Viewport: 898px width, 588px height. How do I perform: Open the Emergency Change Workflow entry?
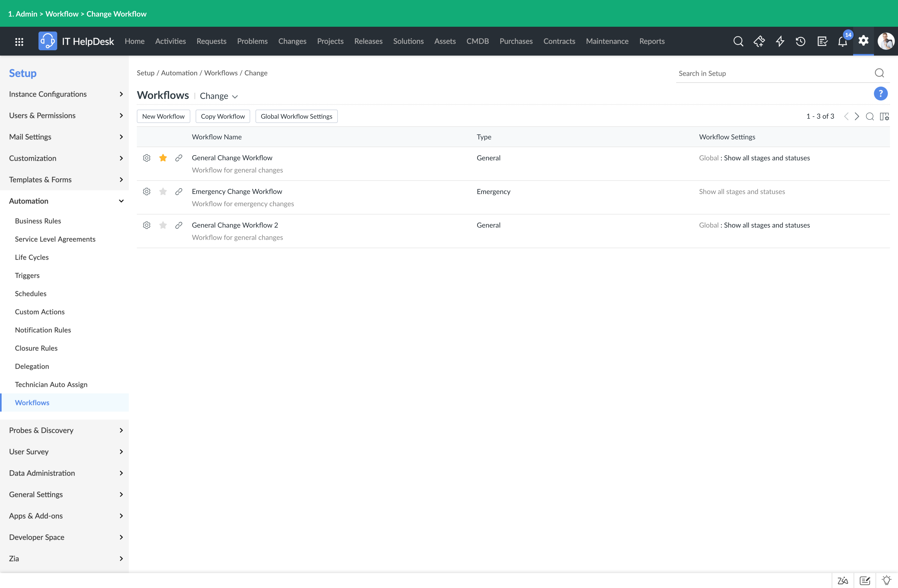[x=237, y=192]
